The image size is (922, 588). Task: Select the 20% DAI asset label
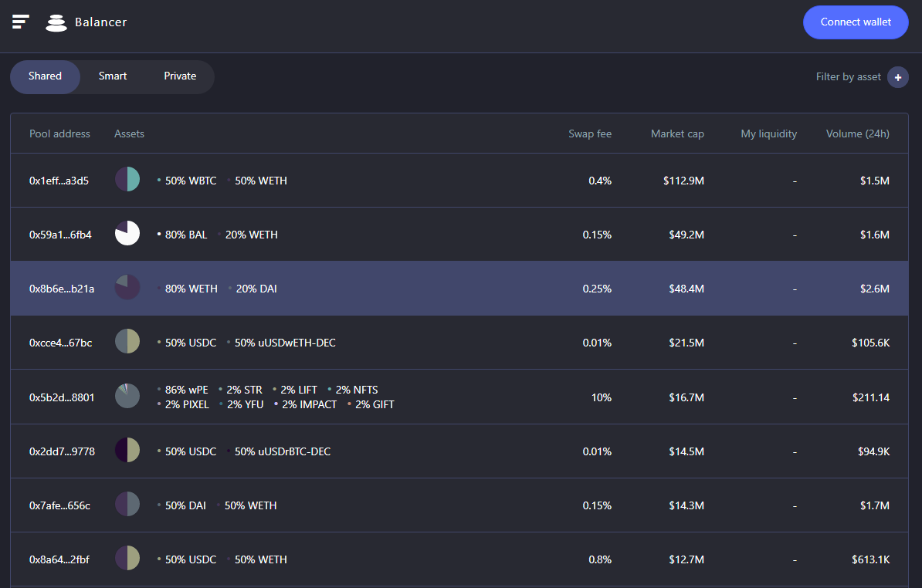(x=256, y=289)
